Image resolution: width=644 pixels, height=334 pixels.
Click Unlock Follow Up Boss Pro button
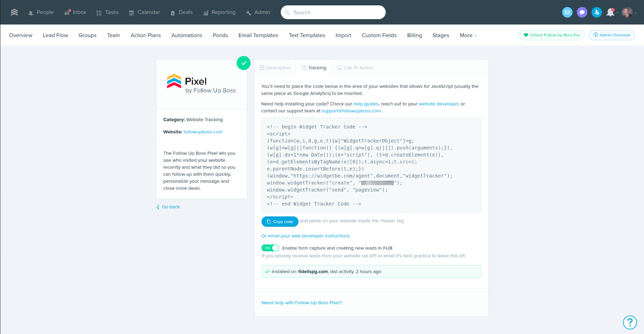click(x=552, y=35)
